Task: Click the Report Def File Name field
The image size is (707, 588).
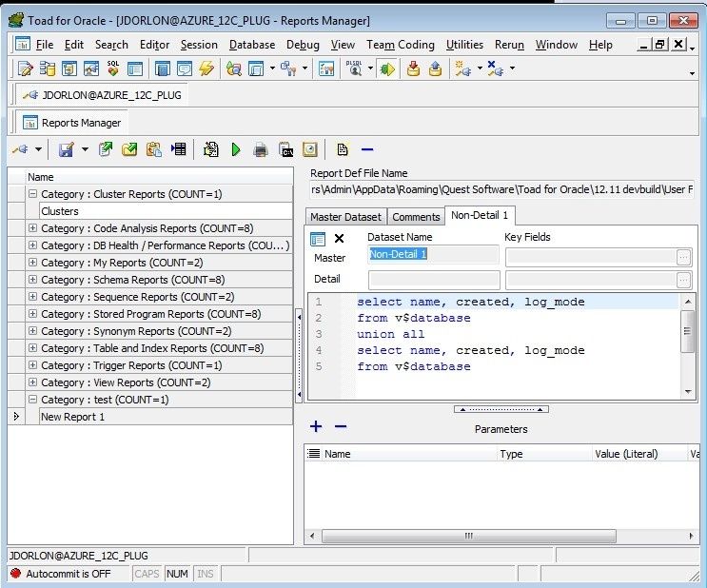Action: pos(501,190)
